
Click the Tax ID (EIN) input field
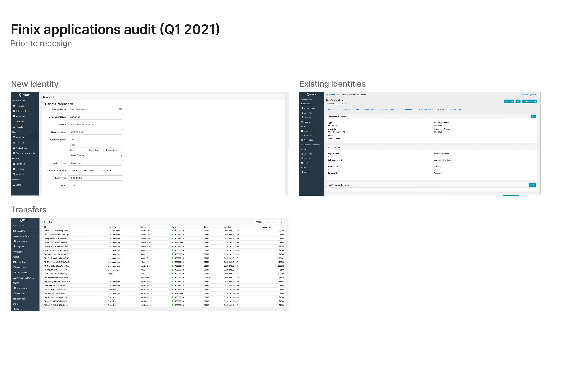point(95,178)
